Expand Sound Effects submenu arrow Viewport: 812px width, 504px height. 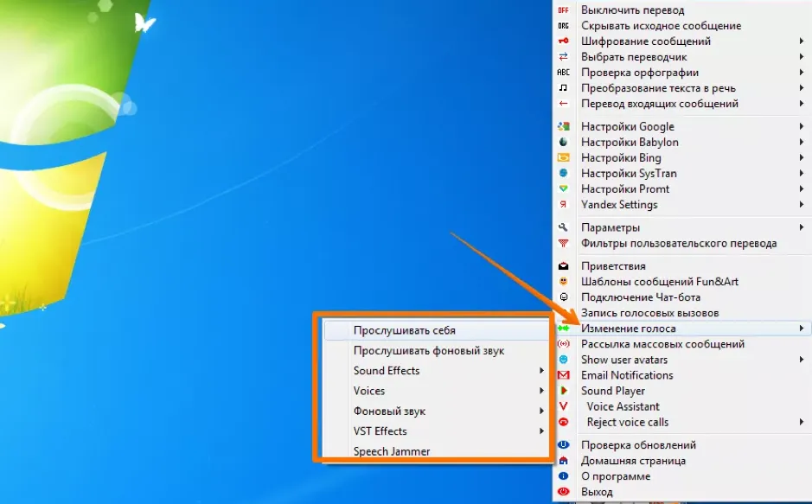tap(541, 371)
